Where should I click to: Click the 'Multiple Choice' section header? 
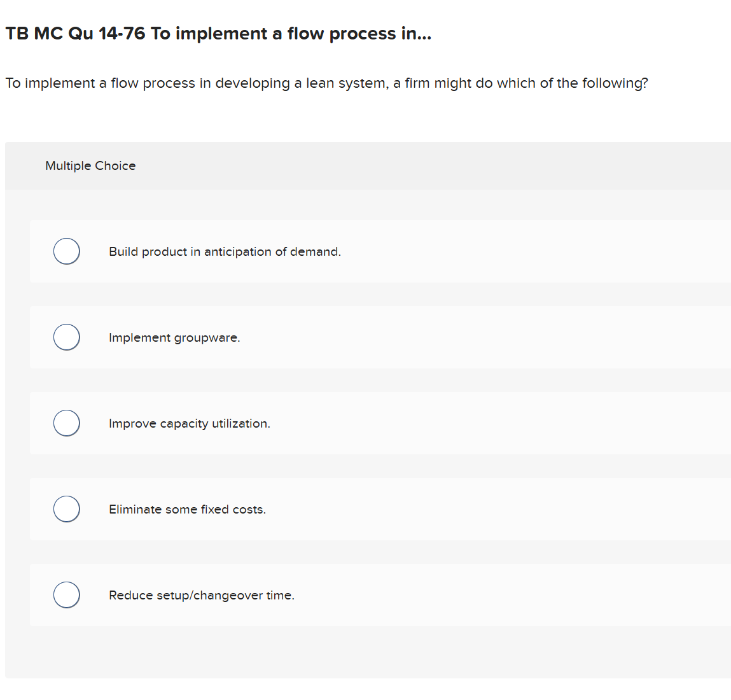90,165
